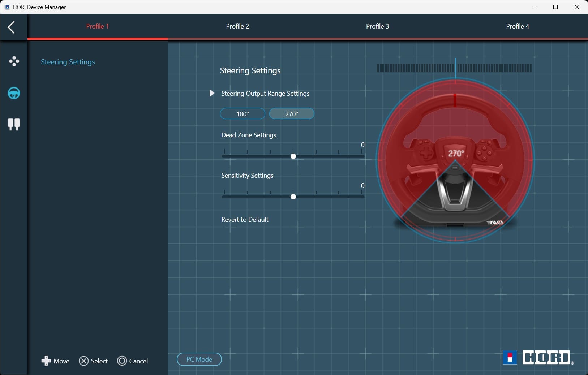
Task: Click the HORI logo
Action: 538,357
